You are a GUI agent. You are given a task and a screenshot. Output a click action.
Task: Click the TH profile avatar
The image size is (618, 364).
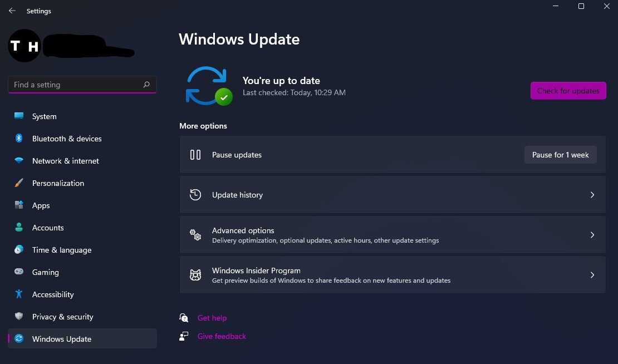(24, 46)
